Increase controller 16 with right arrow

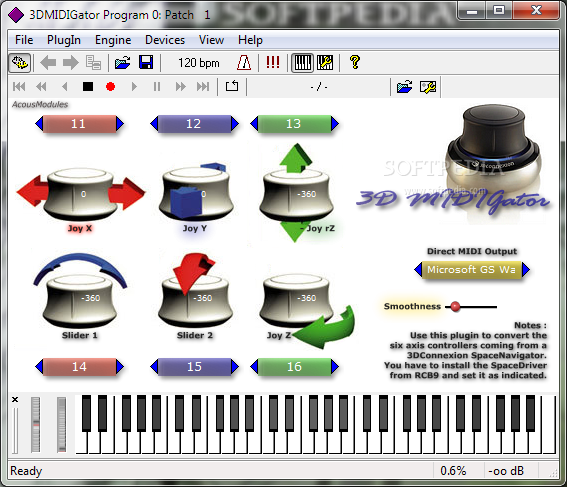[335, 367]
